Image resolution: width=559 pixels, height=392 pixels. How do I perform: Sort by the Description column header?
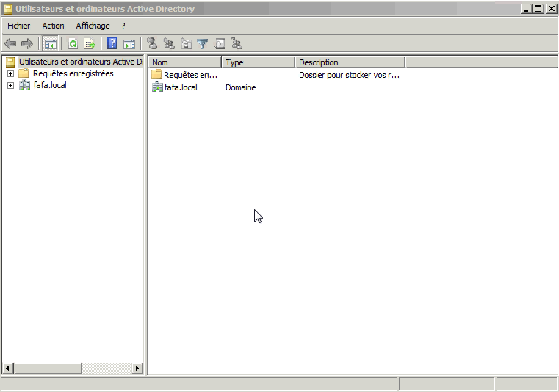350,62
